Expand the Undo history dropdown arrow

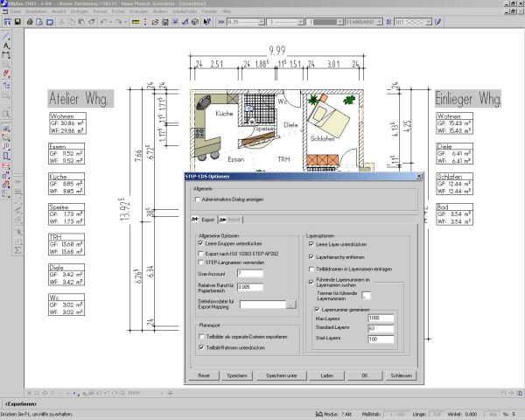110,22
